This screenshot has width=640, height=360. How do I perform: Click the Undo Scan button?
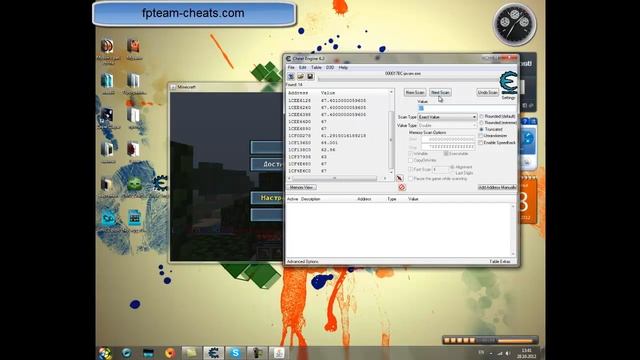coord(487,93)
